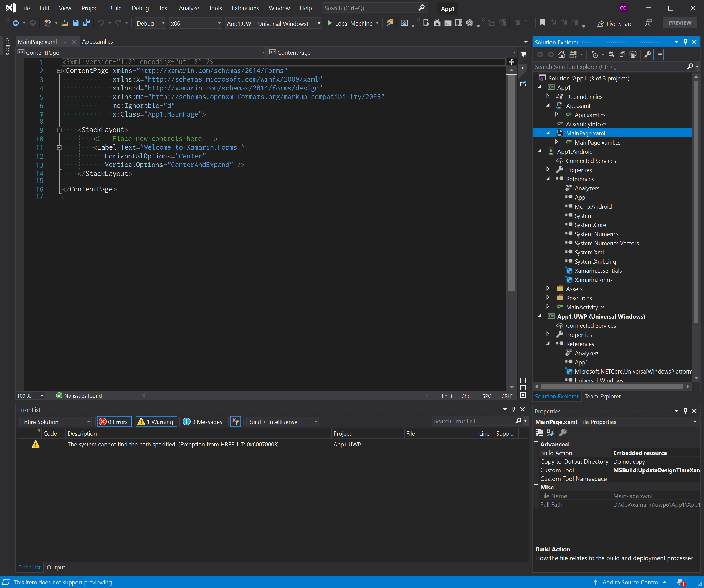Toggle the 0 Errors filter
The image size is (704, 588).
pyautogui.click(x=114, y=422)
